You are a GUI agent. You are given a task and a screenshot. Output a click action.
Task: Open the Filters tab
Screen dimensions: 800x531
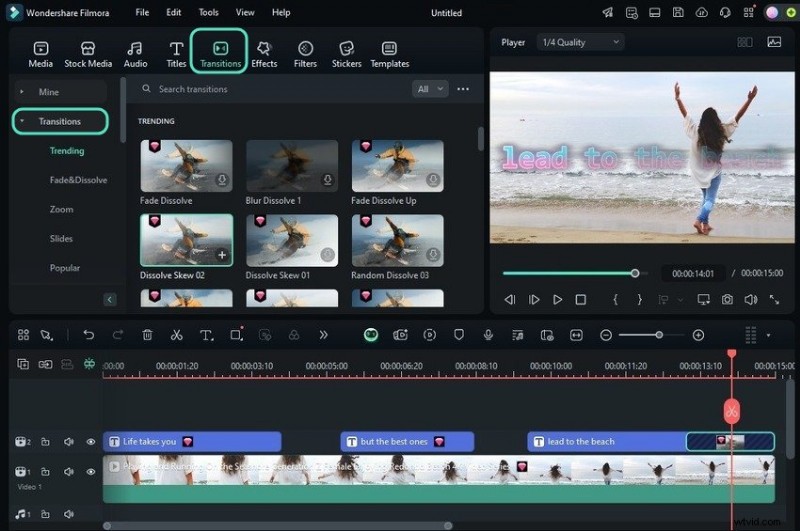[305, 55]
